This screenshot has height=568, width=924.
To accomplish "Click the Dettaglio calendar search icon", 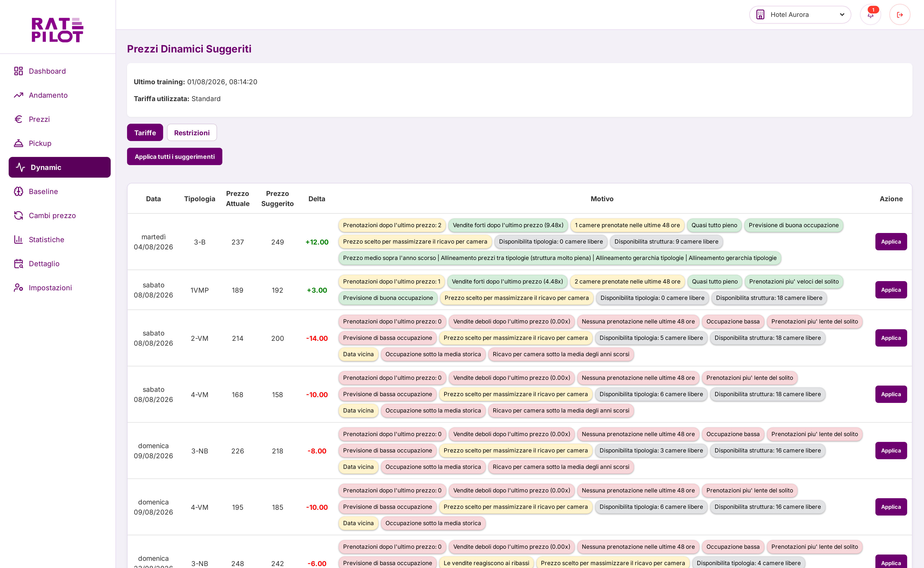I will 18,263.
